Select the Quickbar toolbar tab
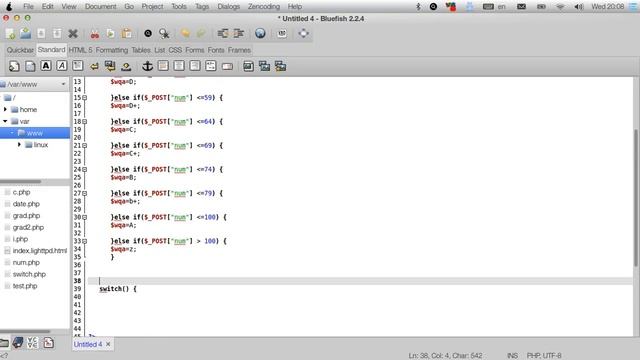Viewport: 640px width, 360px height. point(20,50)
